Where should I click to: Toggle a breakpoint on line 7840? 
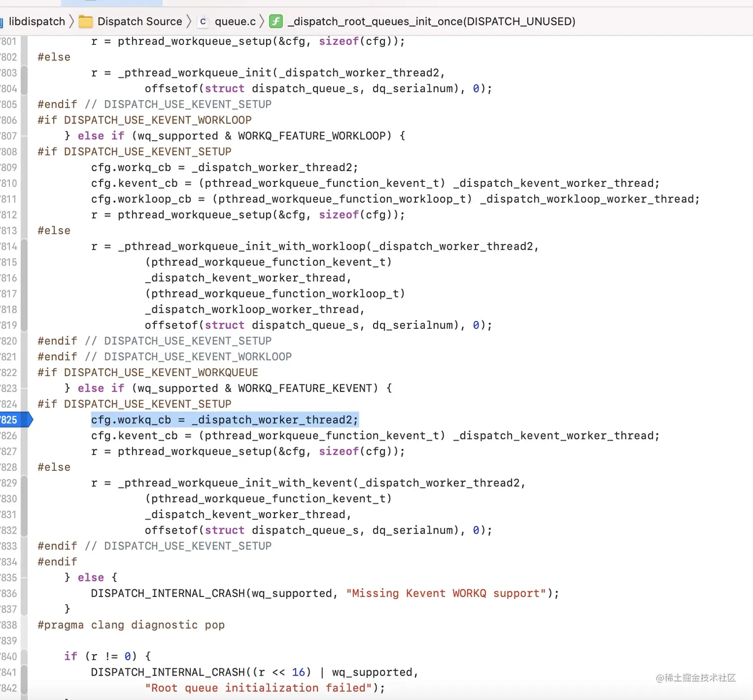coord(10,656)
